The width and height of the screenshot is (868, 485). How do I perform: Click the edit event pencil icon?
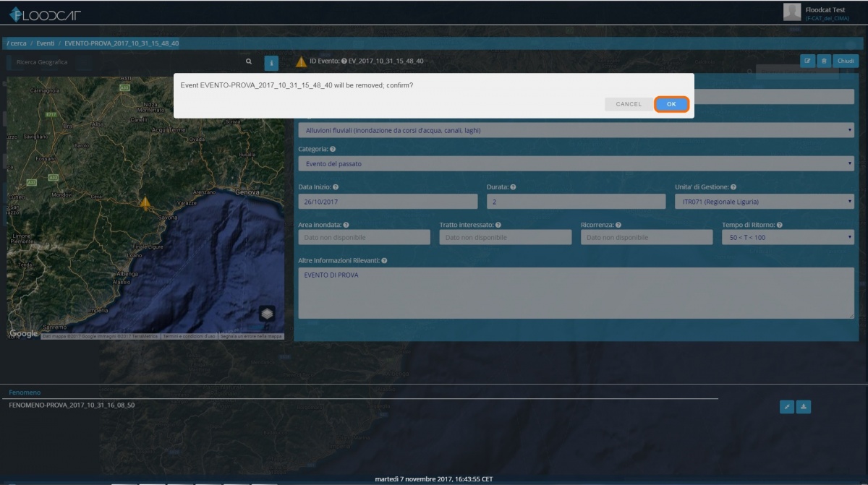[x=807, y=61]
